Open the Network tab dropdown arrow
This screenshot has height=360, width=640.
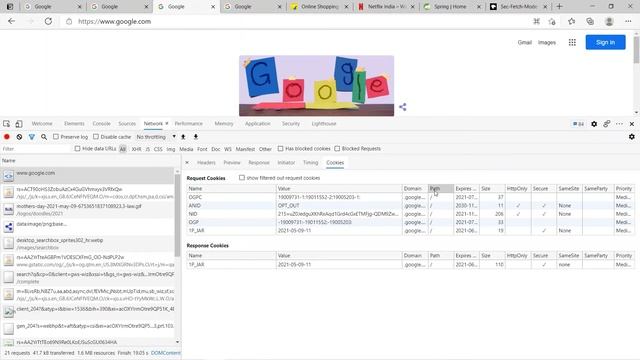pyautogui.click(x=167, y=123)
